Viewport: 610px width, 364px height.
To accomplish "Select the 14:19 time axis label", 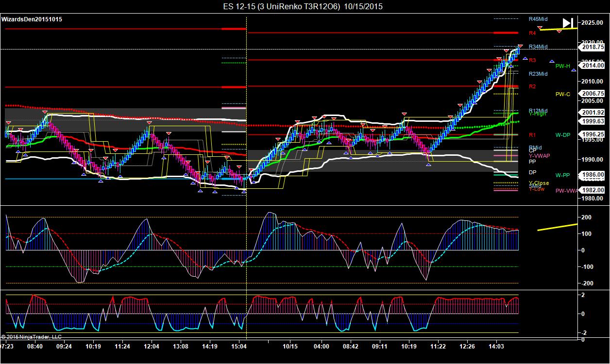I will 210,347.
